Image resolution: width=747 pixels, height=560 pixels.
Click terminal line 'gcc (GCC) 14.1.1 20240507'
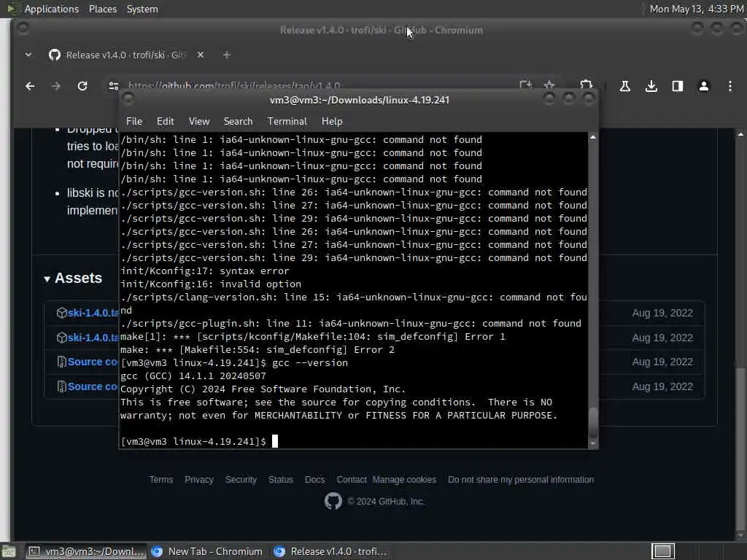193,376
